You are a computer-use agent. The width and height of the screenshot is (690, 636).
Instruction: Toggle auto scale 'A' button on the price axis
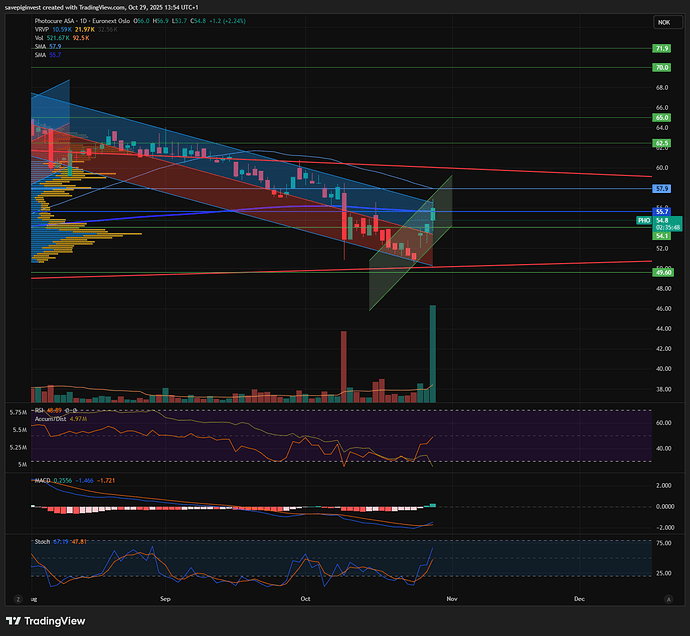[x=667, y=597]
